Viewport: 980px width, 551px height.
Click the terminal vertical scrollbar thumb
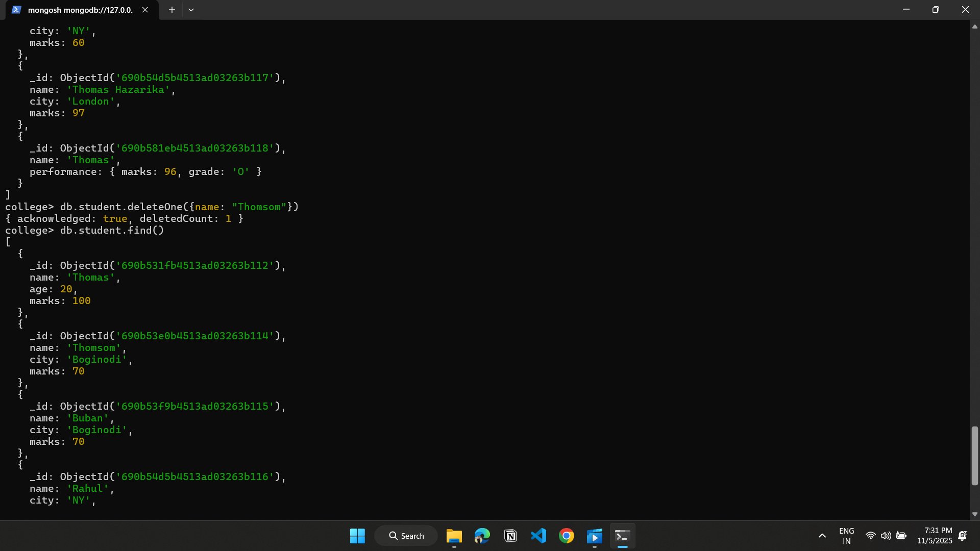[x=974, y=455]
